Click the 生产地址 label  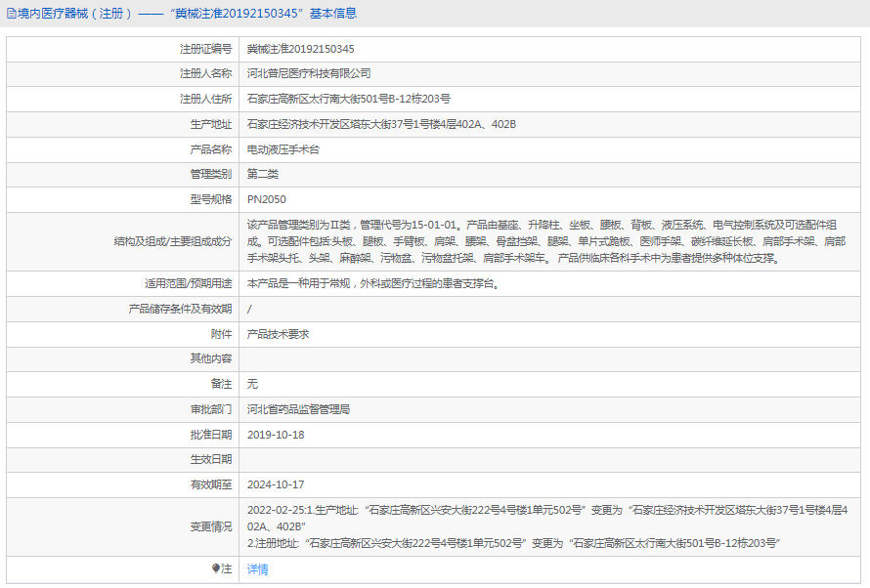pyautogui.click(x=211, y=125)
